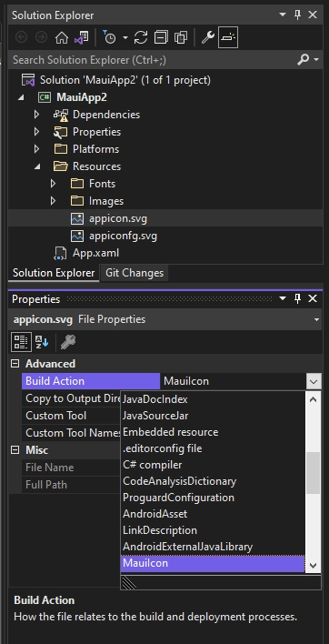Select appiconfg.svg file
Viewport: 329px width, 644px height.
tap(123, 236)
